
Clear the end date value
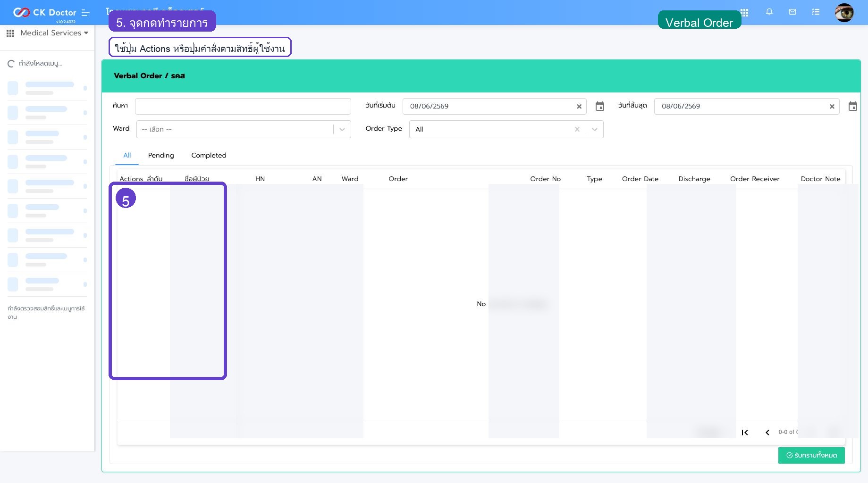tap(832, 107)
